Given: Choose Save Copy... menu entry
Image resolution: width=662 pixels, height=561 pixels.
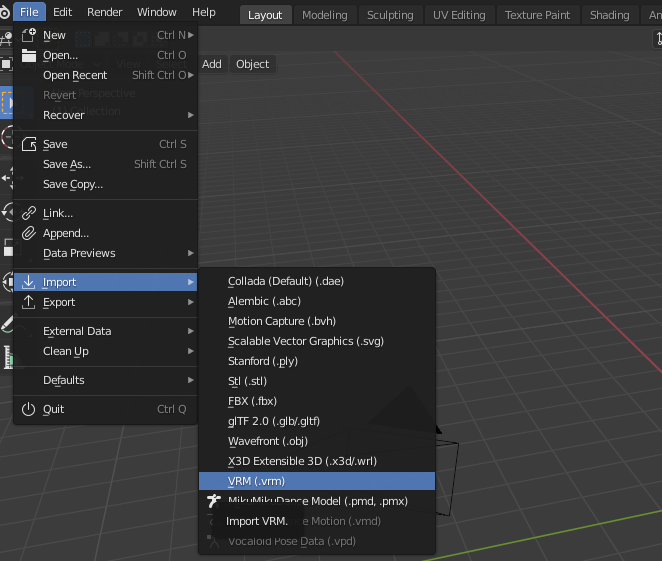Looking at the screenshot, I should click(x=106, y=184).
